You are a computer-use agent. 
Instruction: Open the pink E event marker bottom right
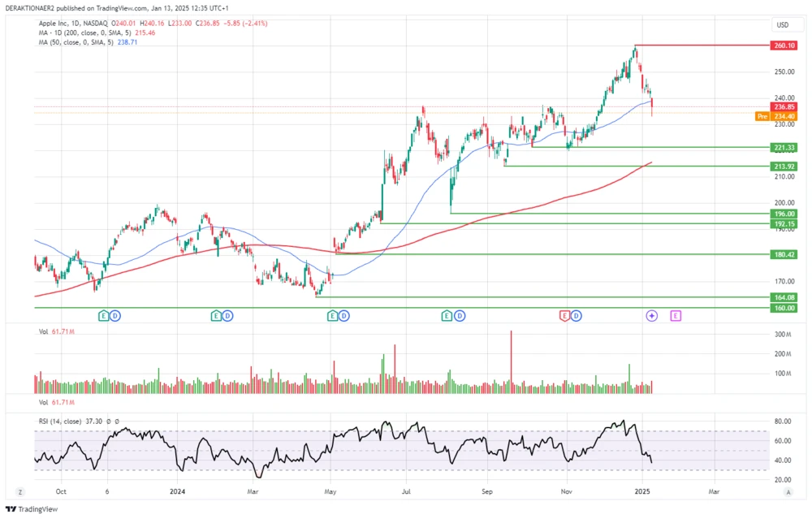[x=676, y=315]
